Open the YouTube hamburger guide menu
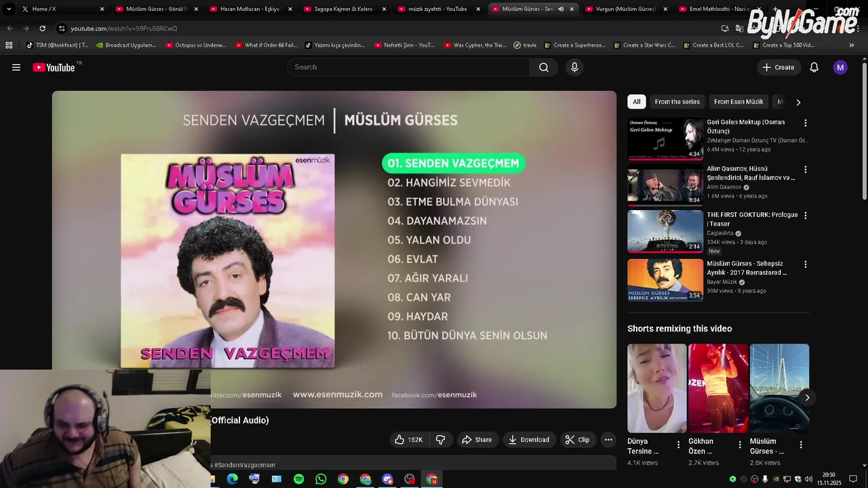 point(16,67)
